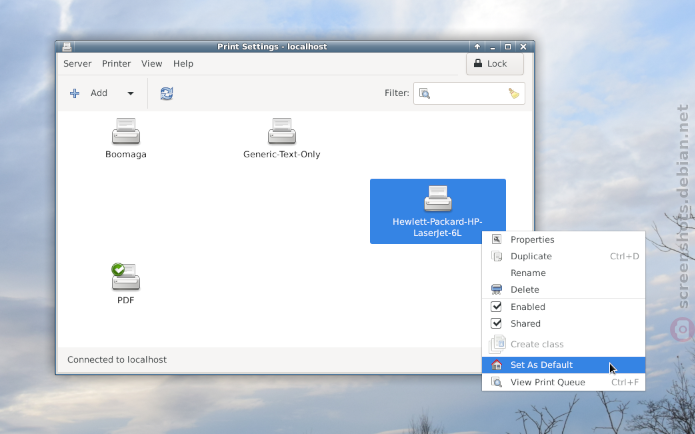Uncheck the Shared checkbox
Image resolution: width=695 pixels, height=434 pixels.
click(x=496, y=323)
